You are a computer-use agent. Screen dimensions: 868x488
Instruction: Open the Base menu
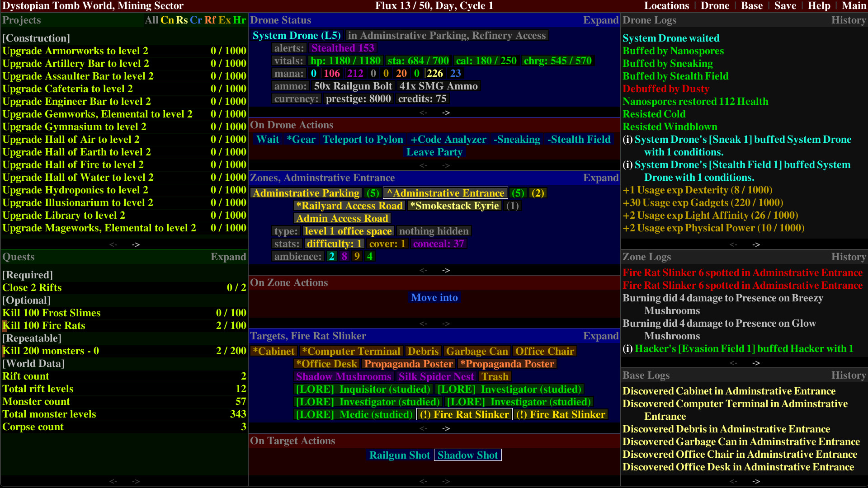tap(752, 6)
